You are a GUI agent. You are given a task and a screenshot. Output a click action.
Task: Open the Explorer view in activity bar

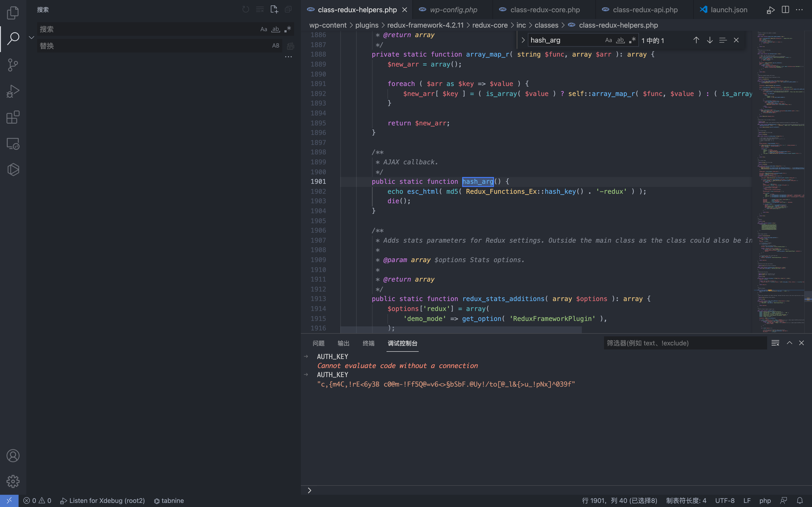tap(13, 13)
